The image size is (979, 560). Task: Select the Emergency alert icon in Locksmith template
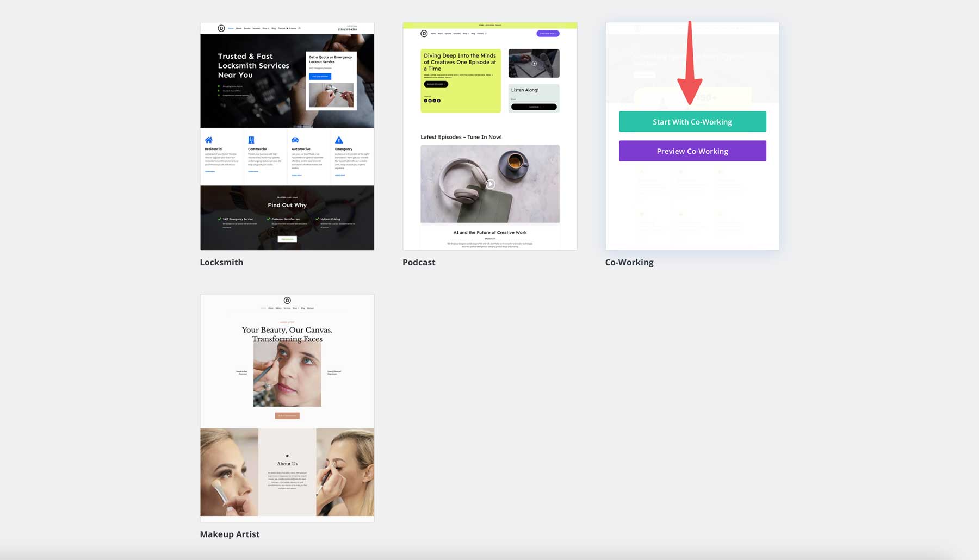coord(339,140)
